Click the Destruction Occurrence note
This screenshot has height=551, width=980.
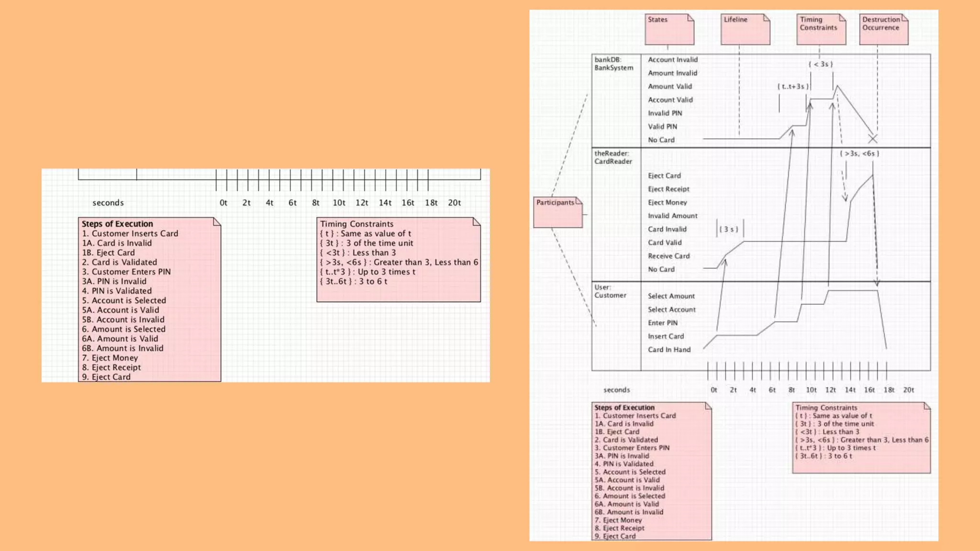[883, 29]
